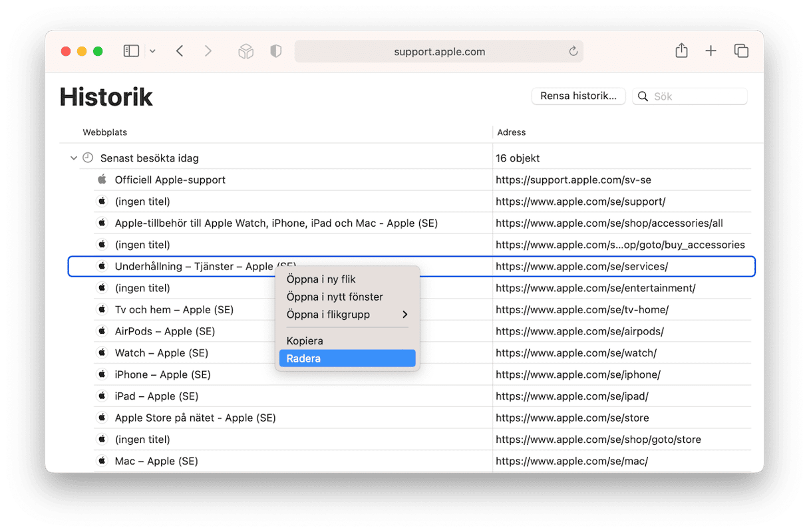The width and height of the screenshot is (809, 532).
Task: Open the Share icon
Action: coord(681,51)
